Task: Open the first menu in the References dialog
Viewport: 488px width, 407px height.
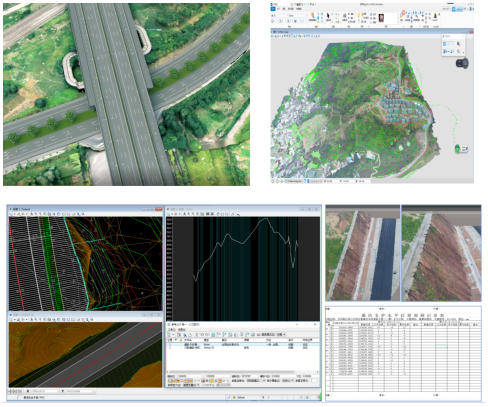Action: [171, 330]
